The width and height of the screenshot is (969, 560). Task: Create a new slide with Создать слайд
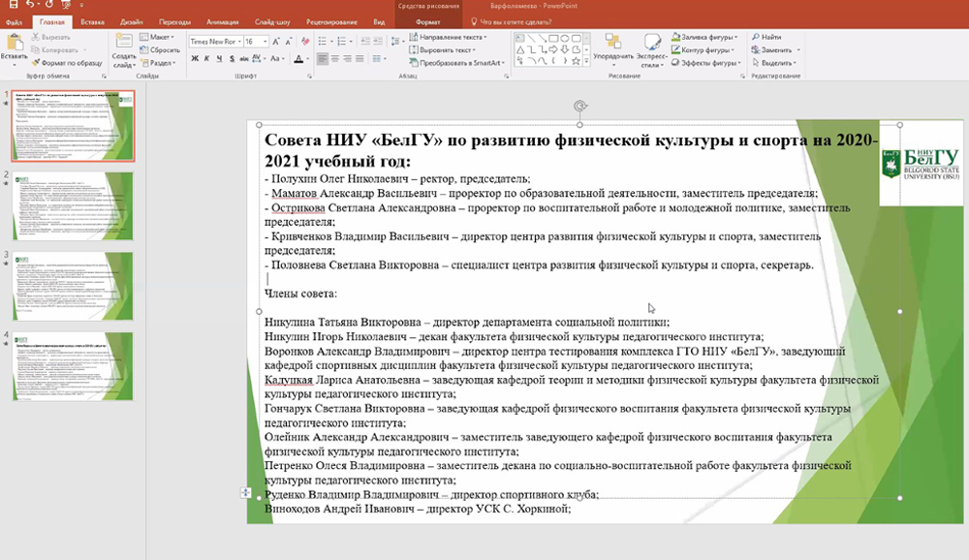pos(124,48)
